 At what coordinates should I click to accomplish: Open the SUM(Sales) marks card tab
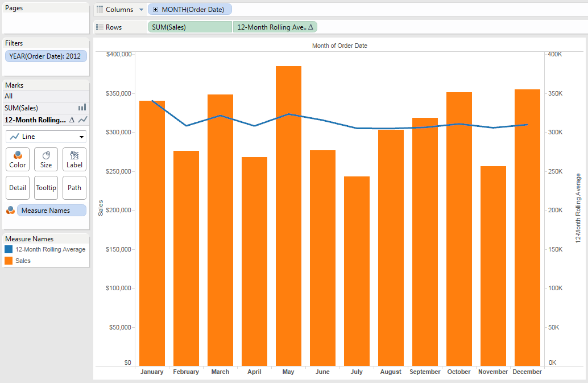coord(45,108)
